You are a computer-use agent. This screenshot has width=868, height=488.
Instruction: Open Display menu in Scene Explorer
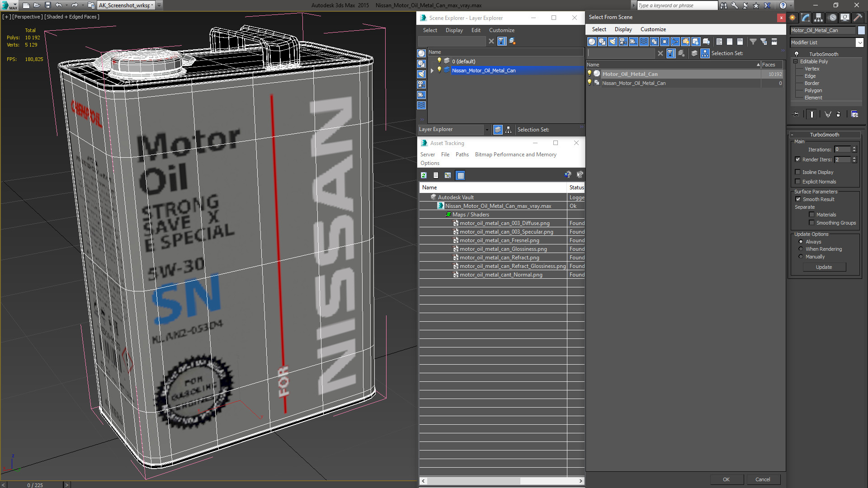pyautogui.click(x=454, y=30)
